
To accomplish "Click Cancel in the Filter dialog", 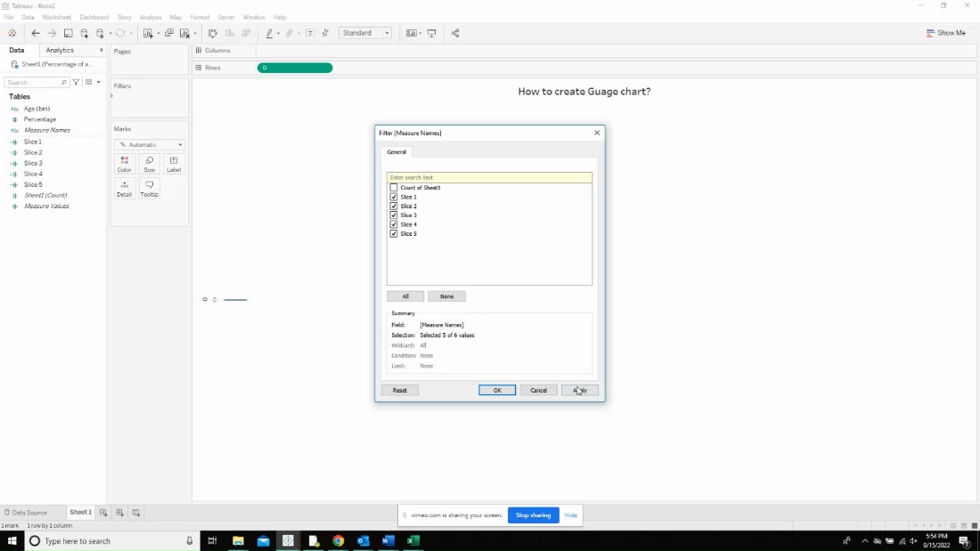I will click(538, 390).
